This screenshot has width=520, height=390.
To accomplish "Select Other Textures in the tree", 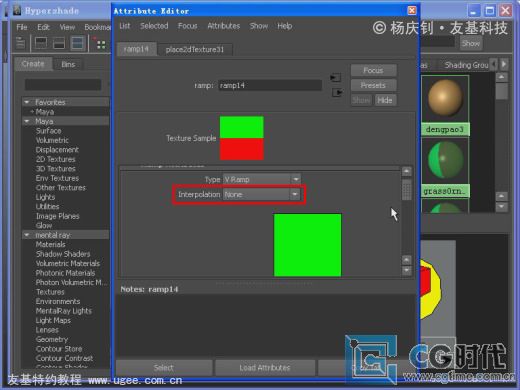I will click(61, 188).
